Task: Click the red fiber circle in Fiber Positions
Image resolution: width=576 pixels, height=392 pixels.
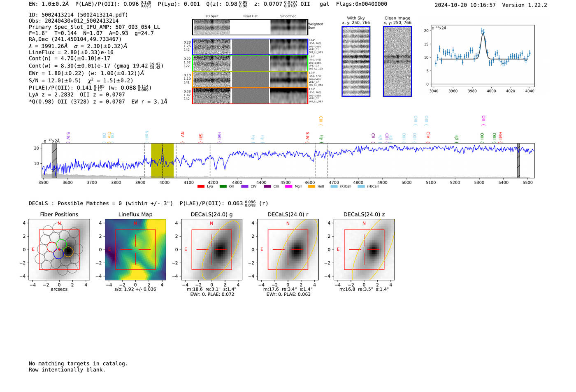Action: [52, 247]
